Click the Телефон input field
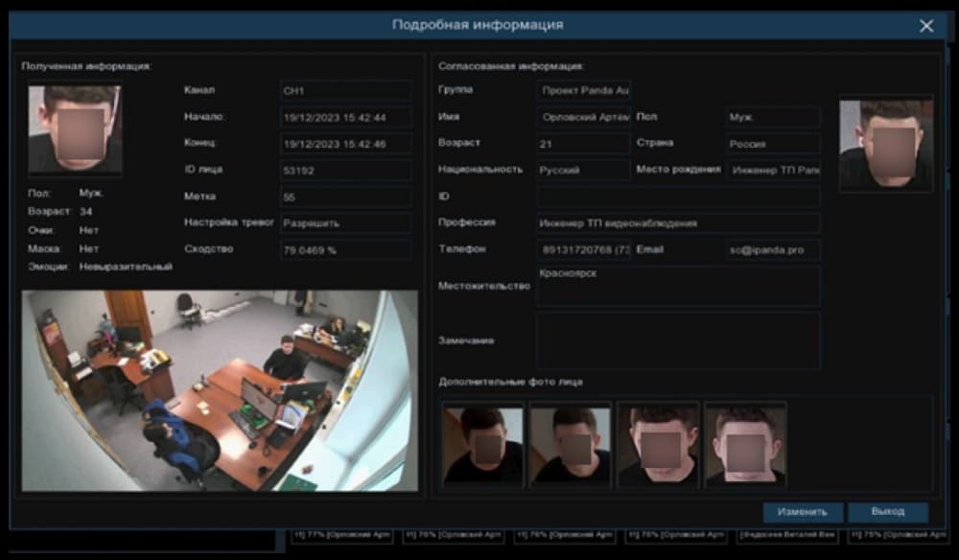Image resolution: width=959 pixels, height=560 pixels. pyautogui.click(x=583, y=250)
